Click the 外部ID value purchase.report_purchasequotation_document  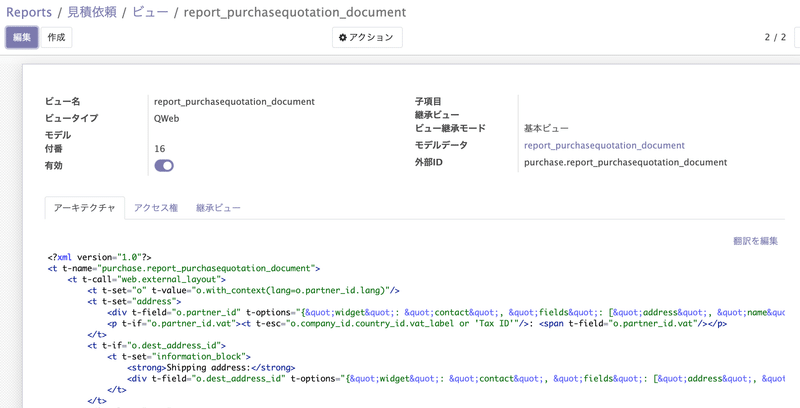coord(626,162)
